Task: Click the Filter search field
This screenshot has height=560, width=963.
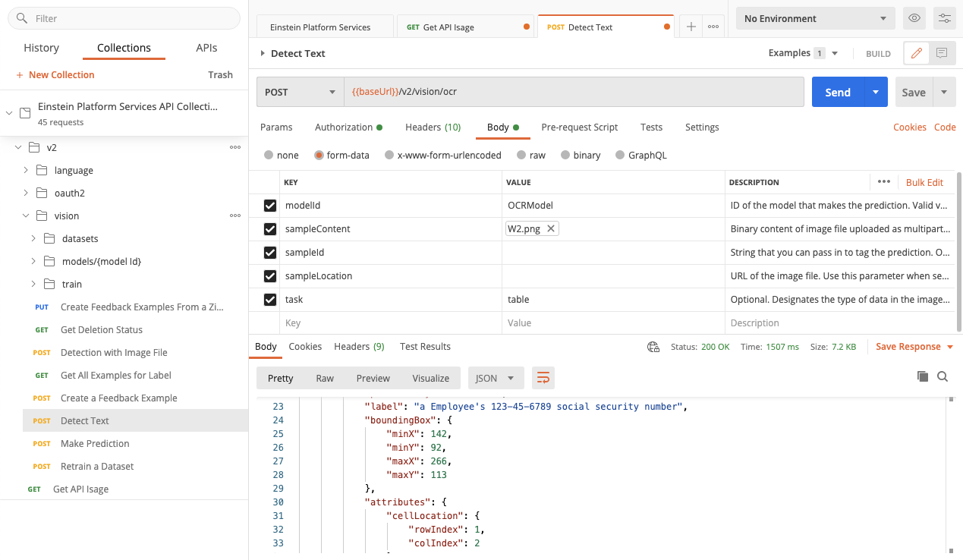Action: coord(124,18)
